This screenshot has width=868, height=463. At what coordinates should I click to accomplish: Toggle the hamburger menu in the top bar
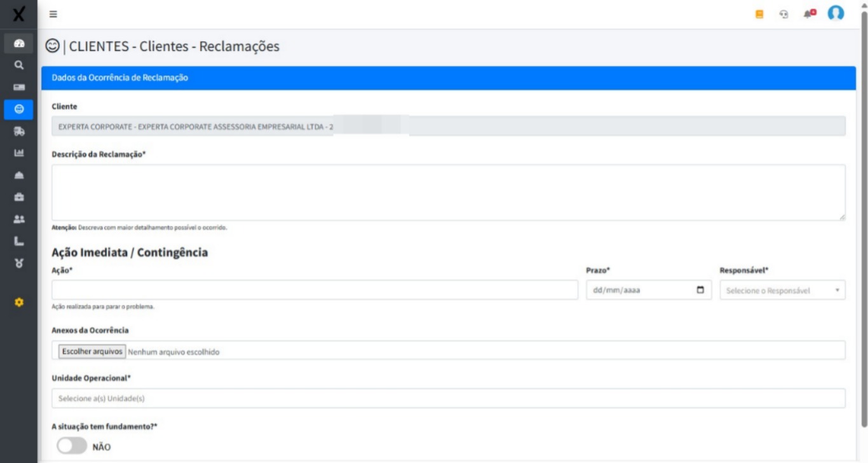tap(53, 14)
